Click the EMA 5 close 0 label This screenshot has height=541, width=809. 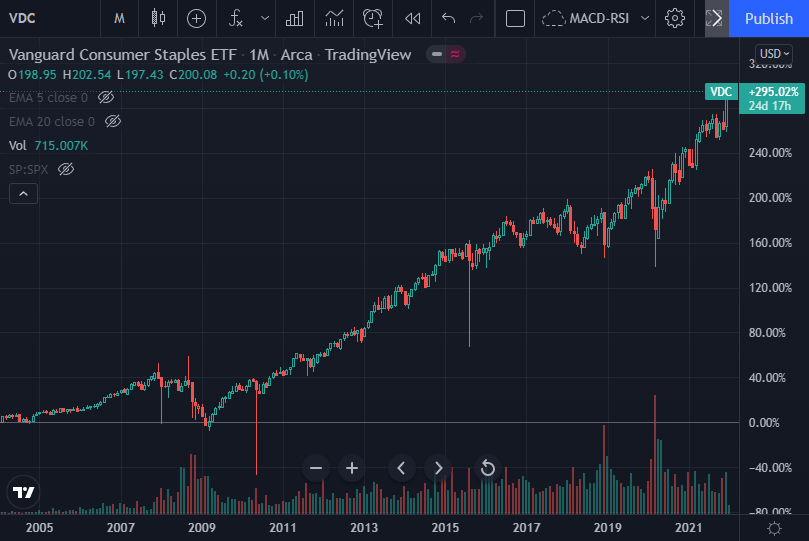pos(48,97)
